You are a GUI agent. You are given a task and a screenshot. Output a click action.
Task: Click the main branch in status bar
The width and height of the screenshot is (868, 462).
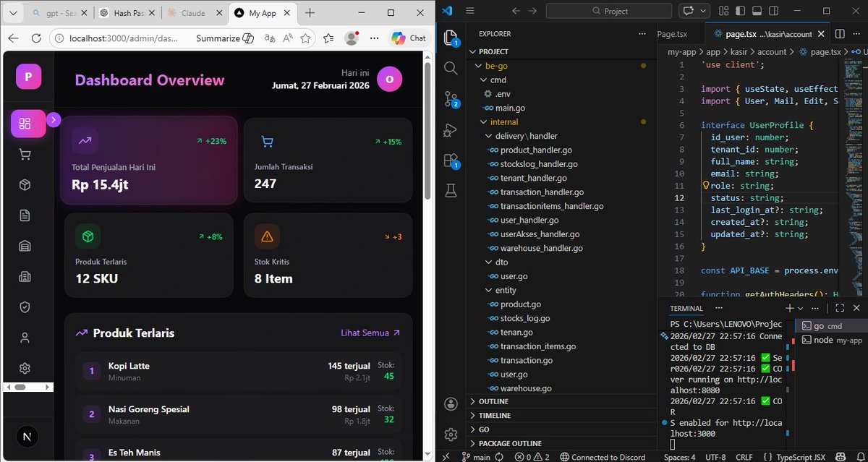click(x=475, y=457)
